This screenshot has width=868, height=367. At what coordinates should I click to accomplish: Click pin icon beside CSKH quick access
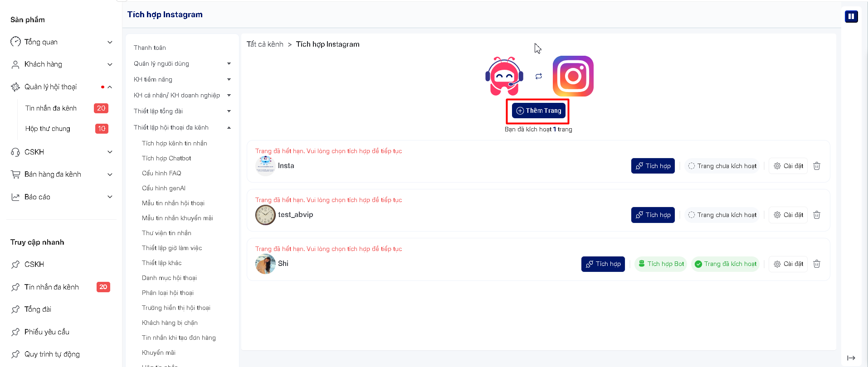click(x=15, y=265)
